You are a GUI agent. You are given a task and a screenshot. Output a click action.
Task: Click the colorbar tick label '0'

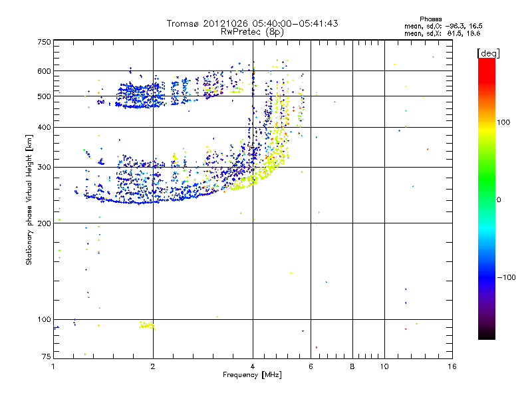click(499, 199)
